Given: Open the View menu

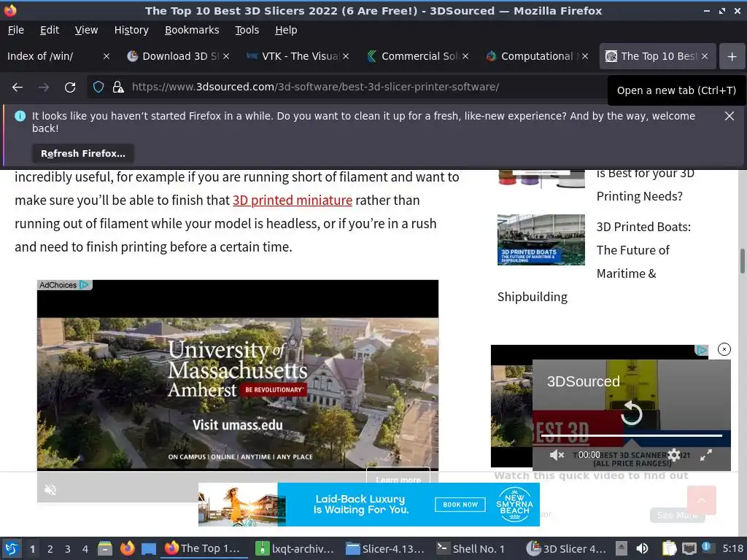Looking at the screenshot, I should pyautogui.click(x=86, y=30).
